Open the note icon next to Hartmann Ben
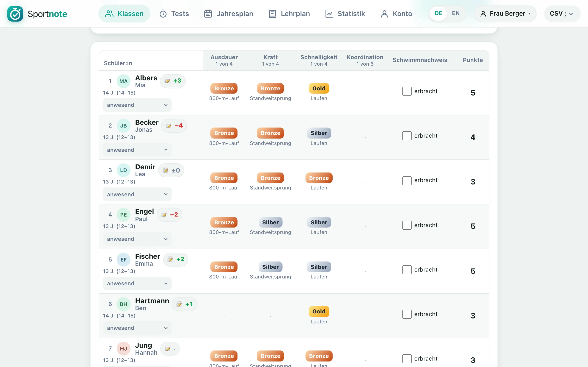The width and height of the screenshot is (588, 367). [x=179, y=304]
